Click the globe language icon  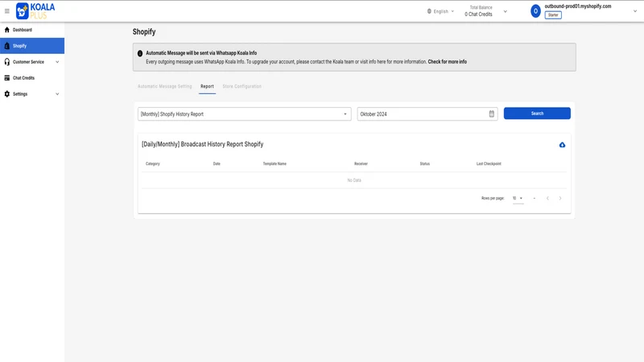[x=429, y=11]
